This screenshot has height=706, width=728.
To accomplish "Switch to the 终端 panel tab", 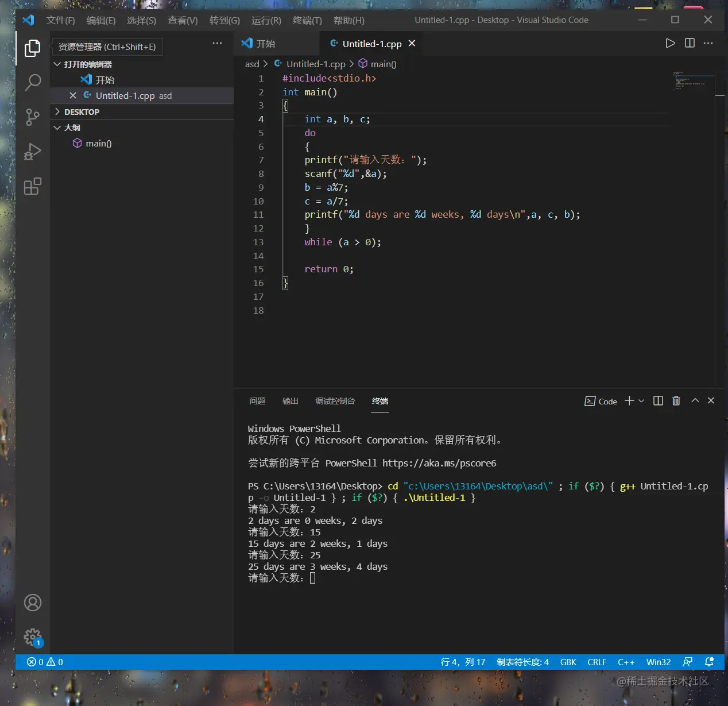I will tap(380, 401).
